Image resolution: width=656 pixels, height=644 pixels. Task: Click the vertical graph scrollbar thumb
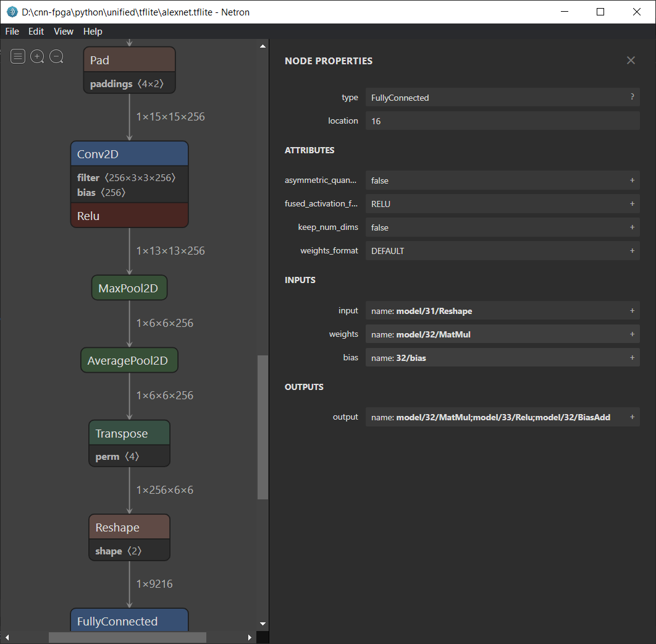pyautogui.click(x=263, y=426)
